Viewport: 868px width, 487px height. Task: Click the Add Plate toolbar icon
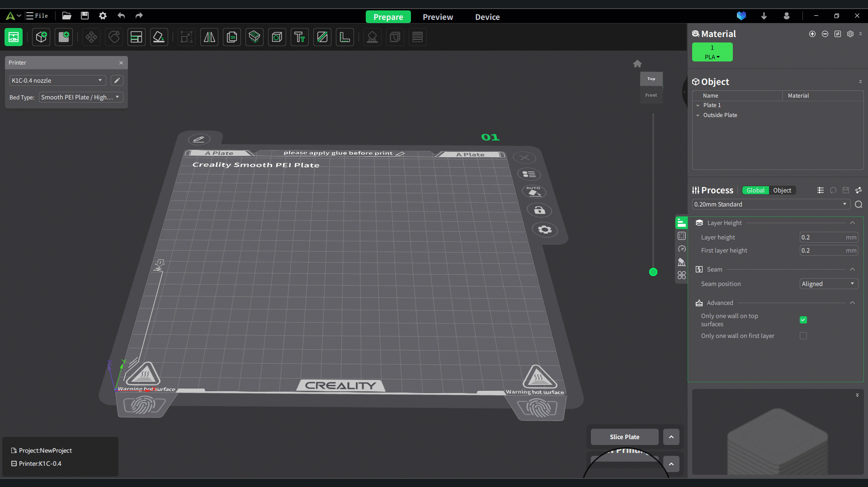(64, 37)
